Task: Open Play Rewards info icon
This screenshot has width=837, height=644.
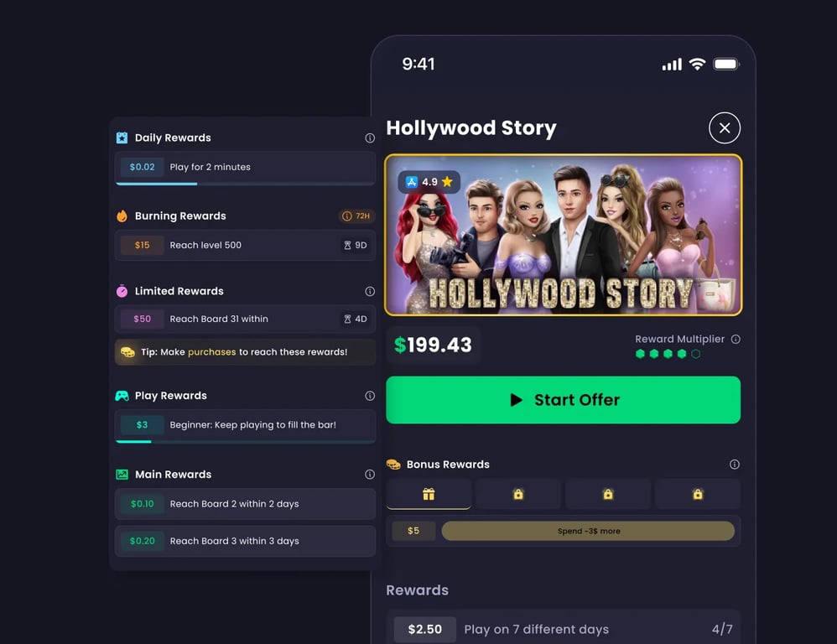Action: click(369, 396)
